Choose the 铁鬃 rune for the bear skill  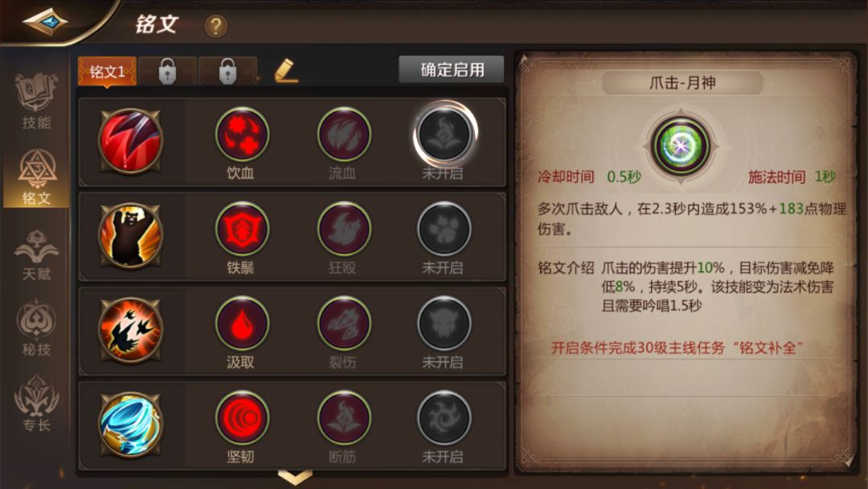(x=242, y=228)
